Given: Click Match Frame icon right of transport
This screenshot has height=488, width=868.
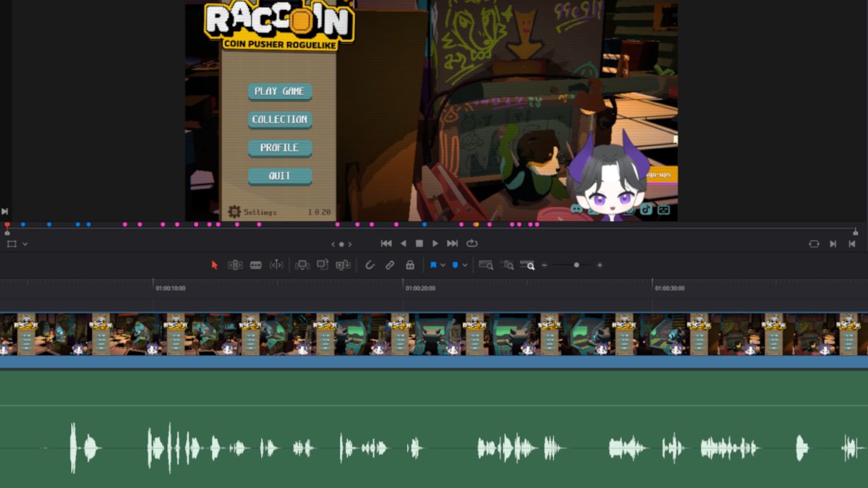Looking at the screenshot, I should coord(814,244).
